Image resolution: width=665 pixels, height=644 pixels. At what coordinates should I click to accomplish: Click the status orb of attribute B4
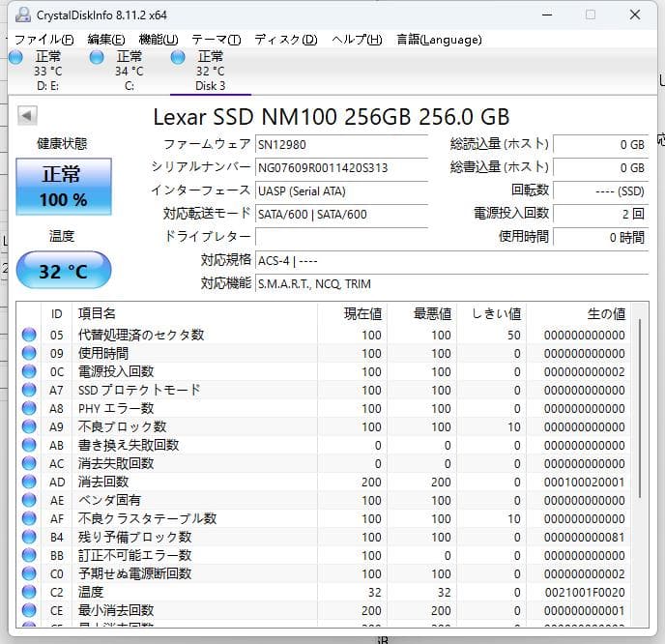[x=29, y=537]
